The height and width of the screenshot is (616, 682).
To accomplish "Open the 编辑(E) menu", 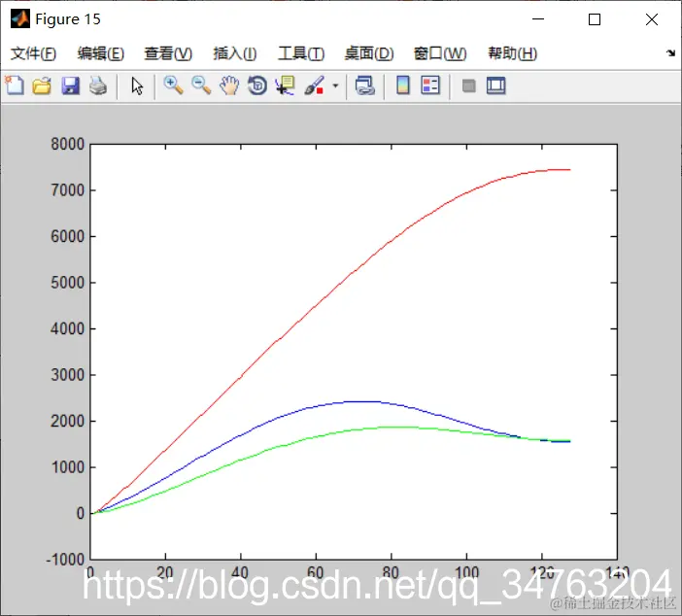I will (100, 53).
